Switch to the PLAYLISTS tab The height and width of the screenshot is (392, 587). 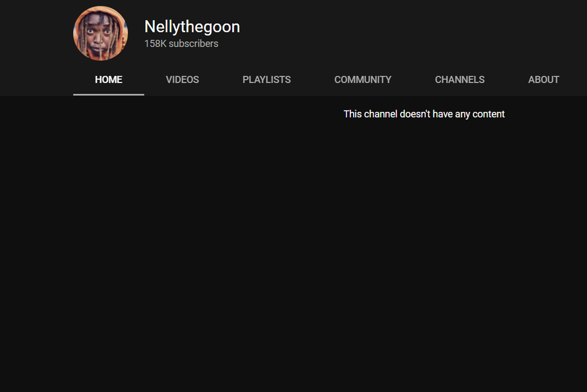(267, 80)
